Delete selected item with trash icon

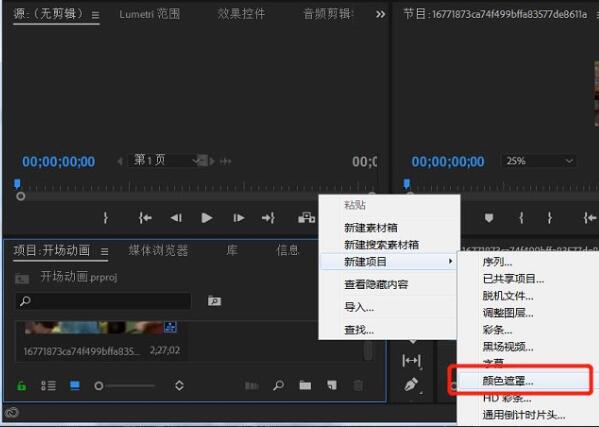(358, 386)
